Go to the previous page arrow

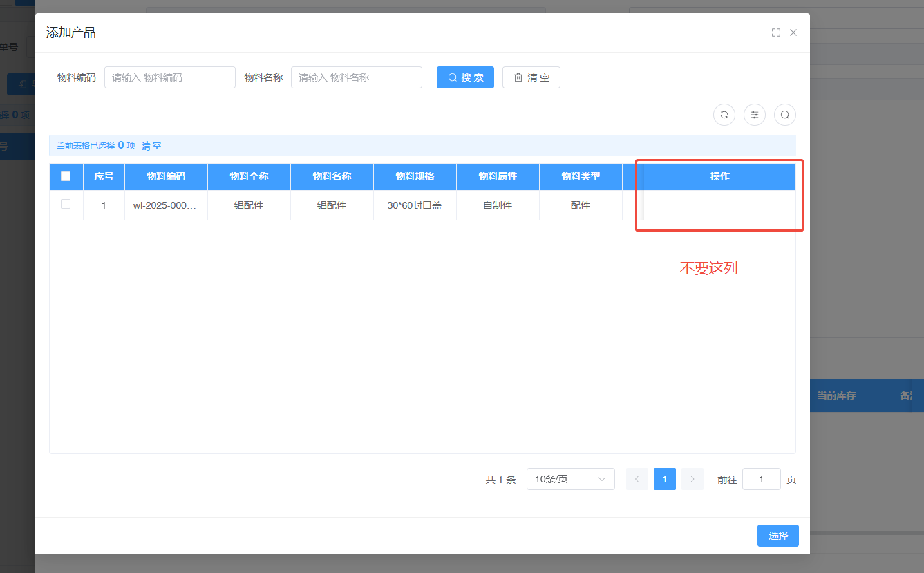click(637, 479)
